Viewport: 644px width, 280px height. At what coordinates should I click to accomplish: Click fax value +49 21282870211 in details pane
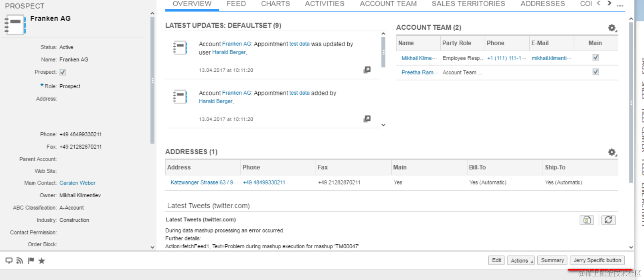pos(81,147)
